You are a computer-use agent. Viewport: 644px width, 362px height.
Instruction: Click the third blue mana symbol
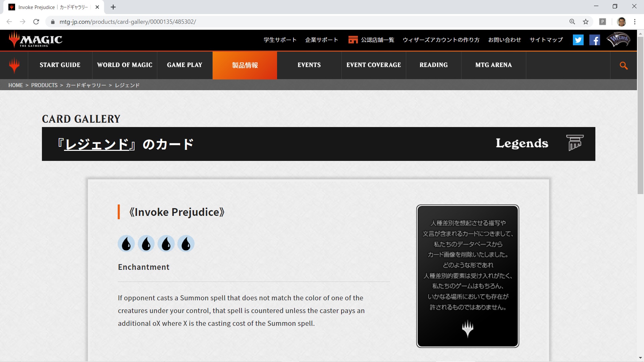tap(166, 244)
